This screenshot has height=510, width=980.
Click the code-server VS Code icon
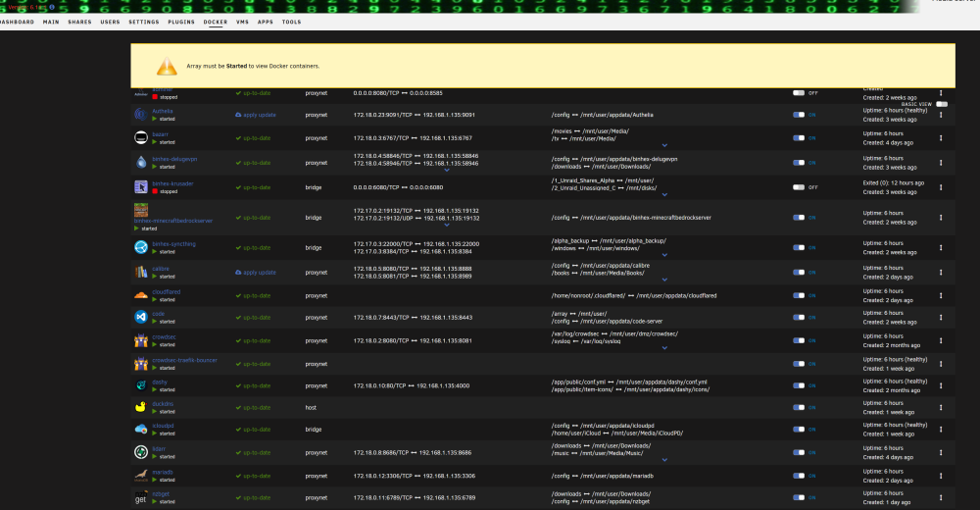tap(140, 317)
